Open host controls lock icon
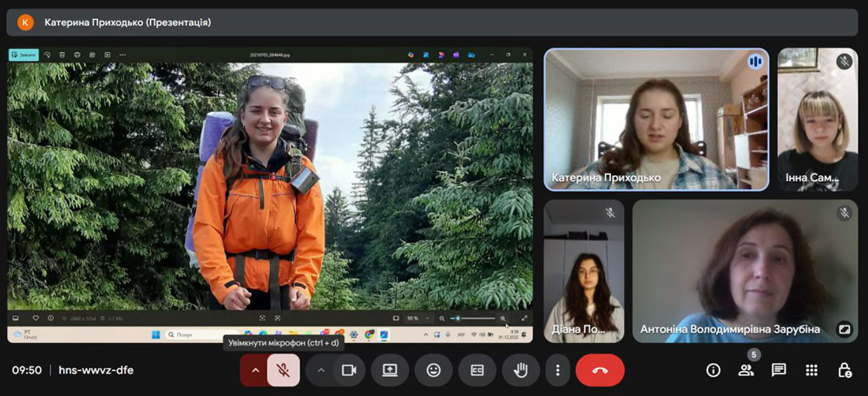Viewport: 868px width, 396px height. (844, 370)
